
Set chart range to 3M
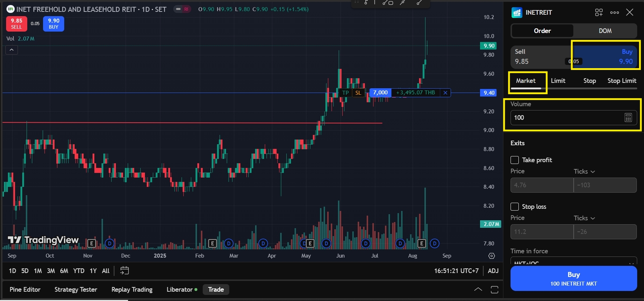tap(51, 271)
